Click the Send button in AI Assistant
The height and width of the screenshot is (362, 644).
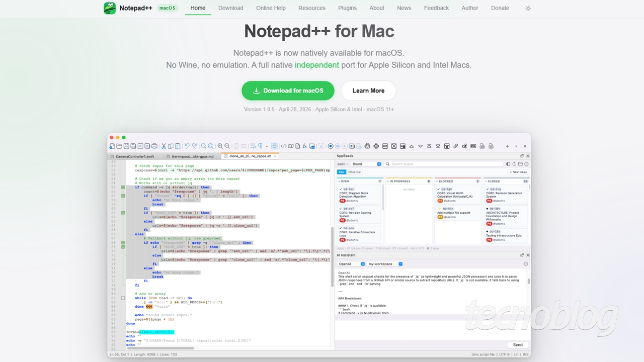[518, 345]
